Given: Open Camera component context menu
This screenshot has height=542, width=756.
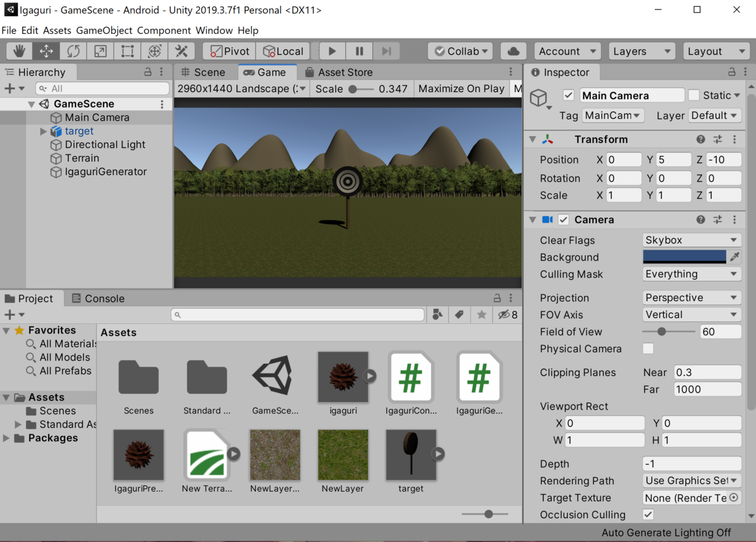Looking at the screenshot, I should pyautogui.click(x=734, y=219).
